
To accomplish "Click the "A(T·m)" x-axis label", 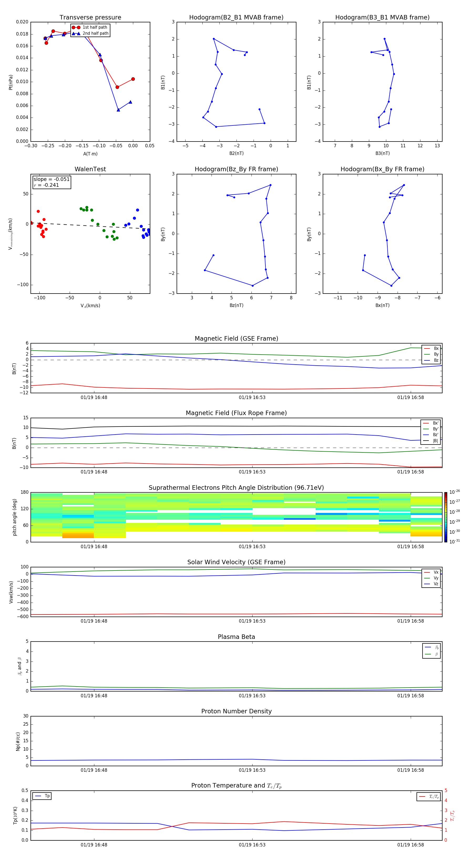I will (90, 154).
